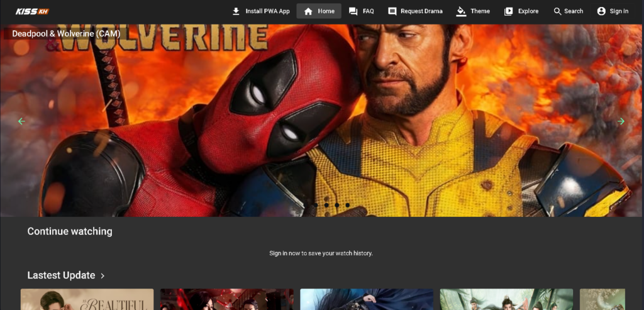644x310 pixels.
Task: Open the blue poster with flowing hair
Action: pos(367,299)
